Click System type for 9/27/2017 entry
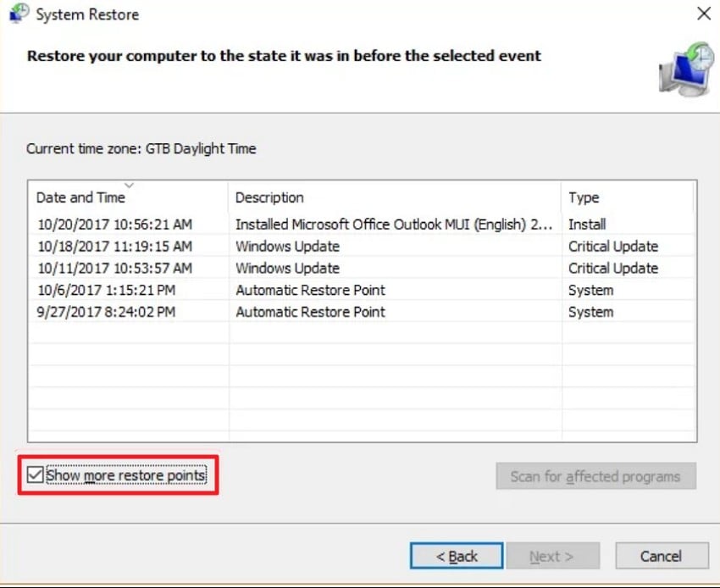The width and height of the screenshot is (720, 588). 590,312
